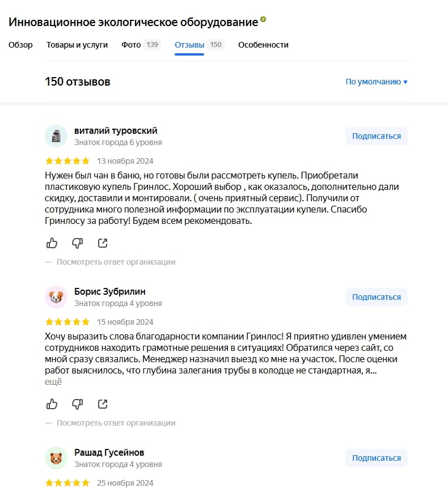Click the verified badge next to the organization name
Viewport: 448px width, 488px height.
(263, 20)
